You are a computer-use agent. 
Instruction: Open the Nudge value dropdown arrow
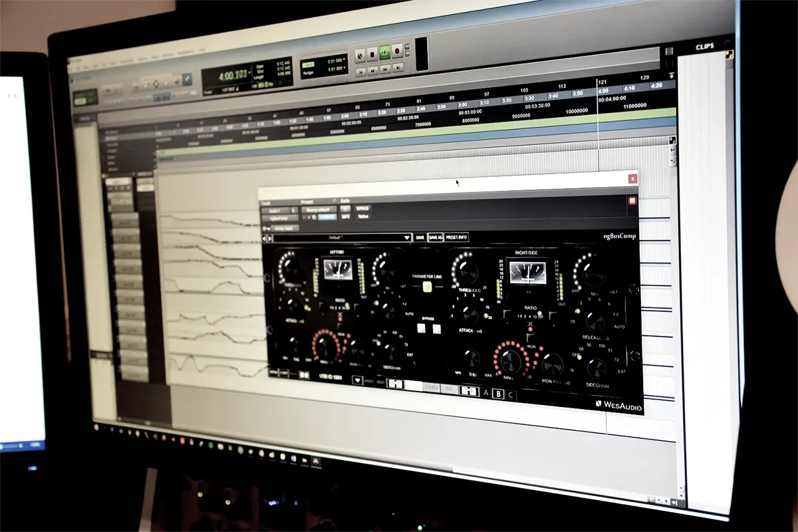pos(344,67)
